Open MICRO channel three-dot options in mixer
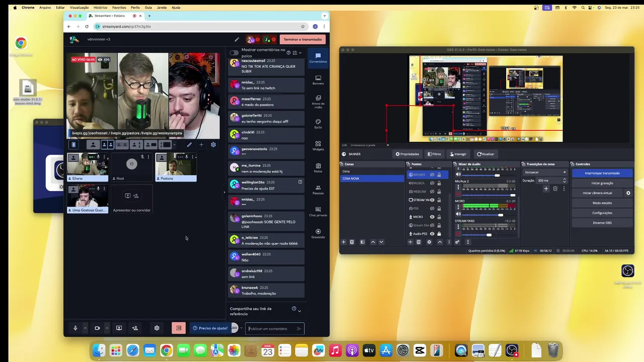The image size is (644, 362). click(458, 208)
